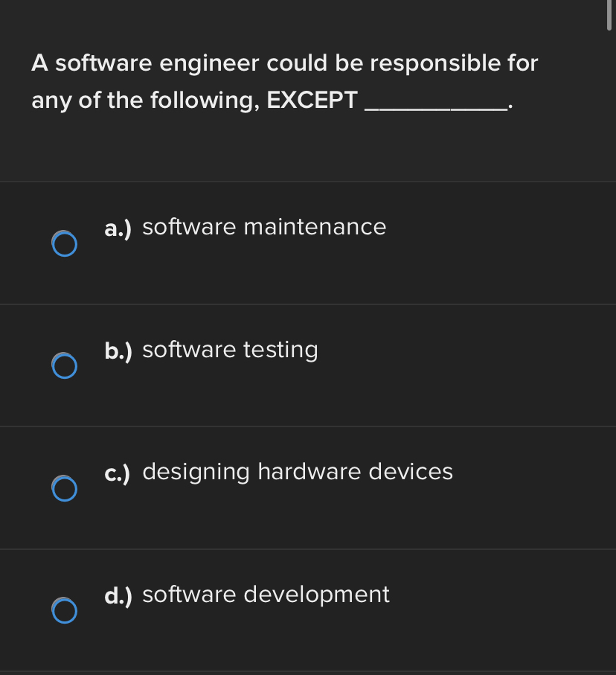Click the 'b.)' option label
This screenshot has height=675, width=616.
[x=118, y=351]
